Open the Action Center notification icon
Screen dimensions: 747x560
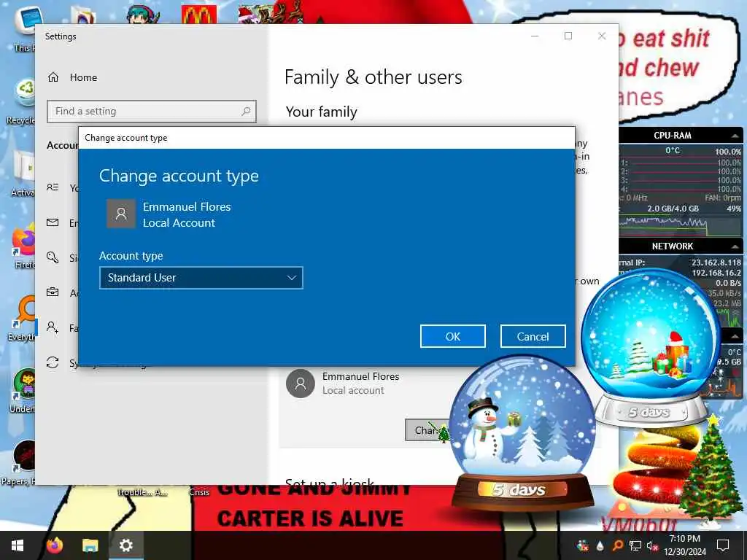click(x=723, y=545)
